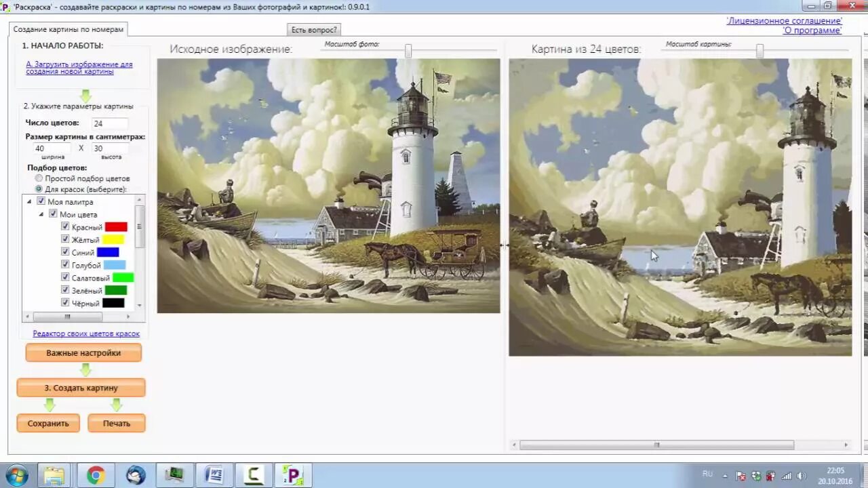Click the source lighthouse image
The height and width of the screenshot is (488, 868).
(329, 186)
